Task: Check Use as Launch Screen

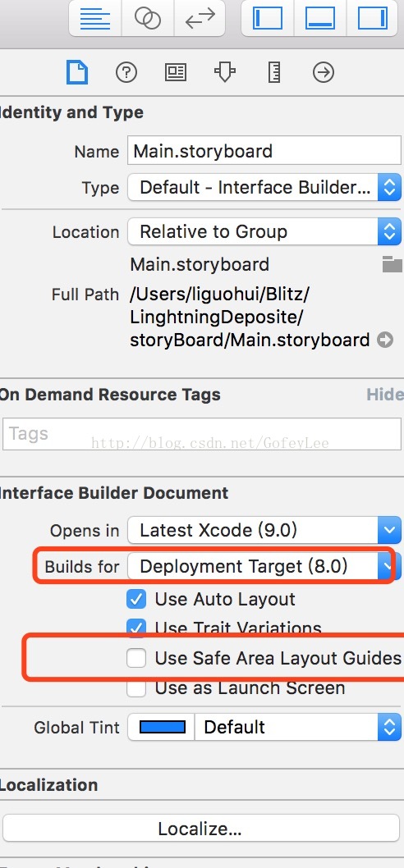Action: click(x=136, y=688)
